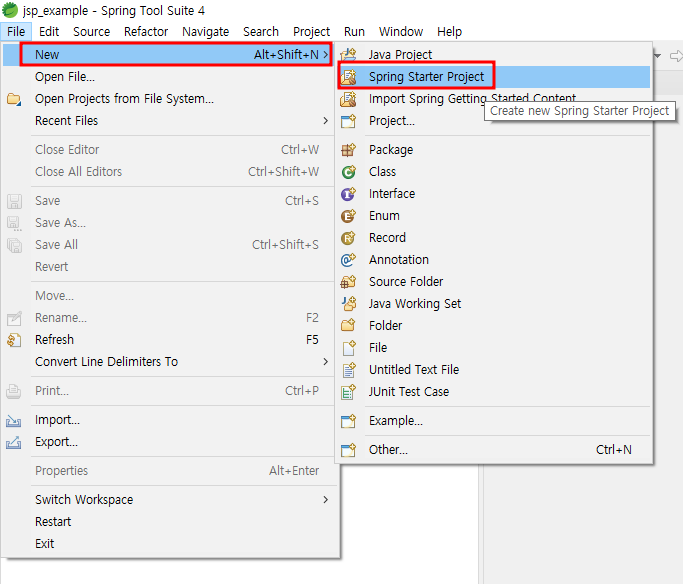Viewport: 683px width, 584px height.
Task: Select Source Folder entry
Action: click(x=494, y=282)
